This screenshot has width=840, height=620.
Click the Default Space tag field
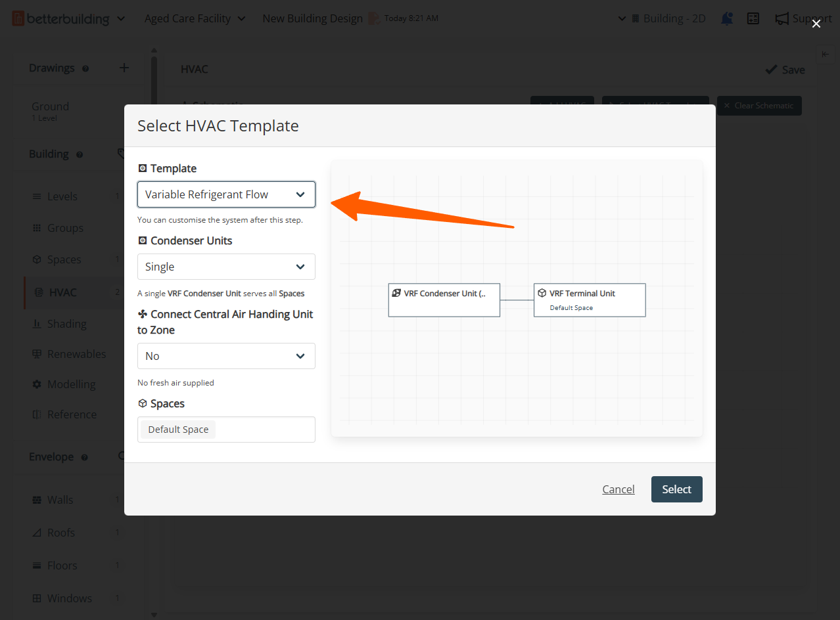point(226,430)
